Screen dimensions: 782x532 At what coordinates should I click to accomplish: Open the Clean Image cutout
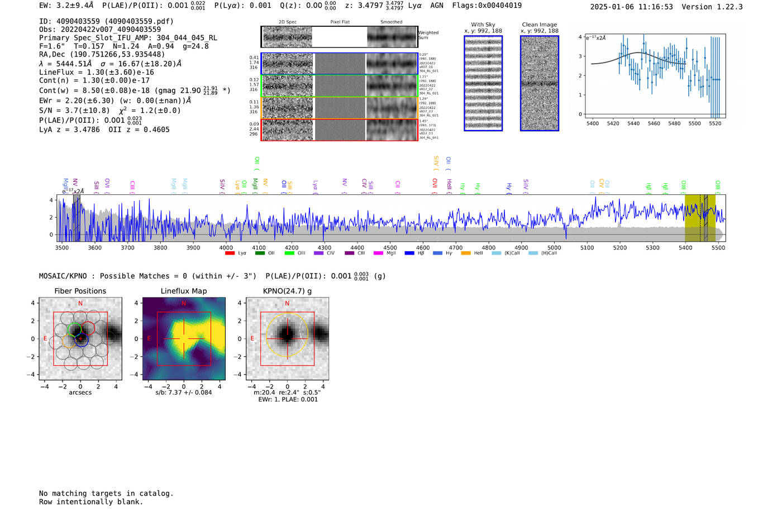click(540, 83)
